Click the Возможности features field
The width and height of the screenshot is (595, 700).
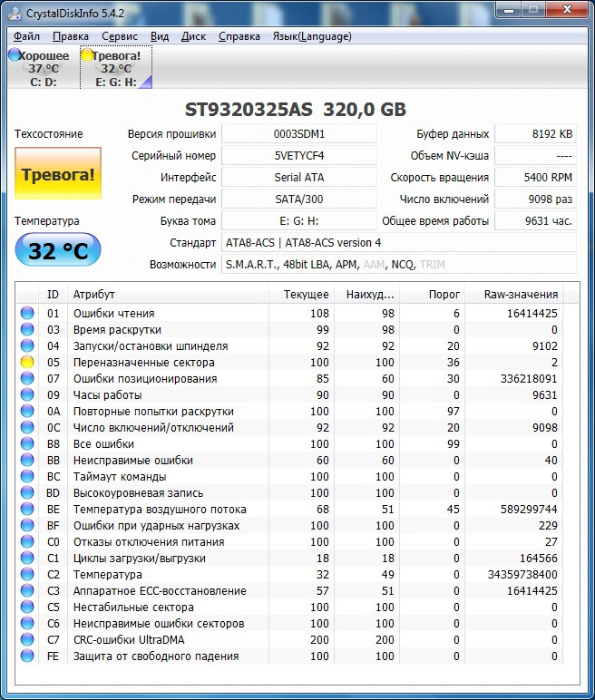(x=398, y=265)
